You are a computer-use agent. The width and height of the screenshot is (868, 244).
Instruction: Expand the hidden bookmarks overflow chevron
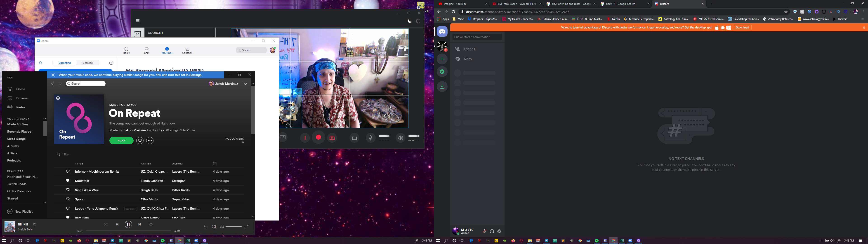863,19
